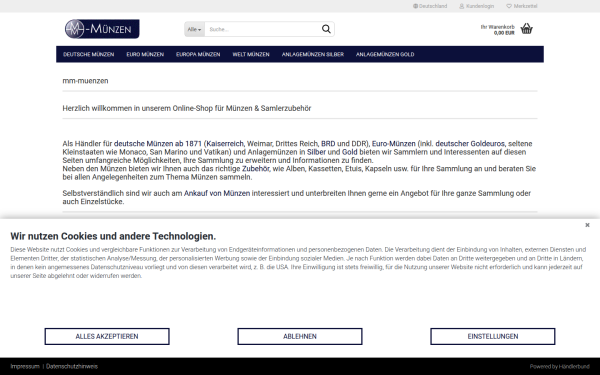Click the mm-muenzen heading
Screen dimensions: 600x375
click(x=85, y=81)
